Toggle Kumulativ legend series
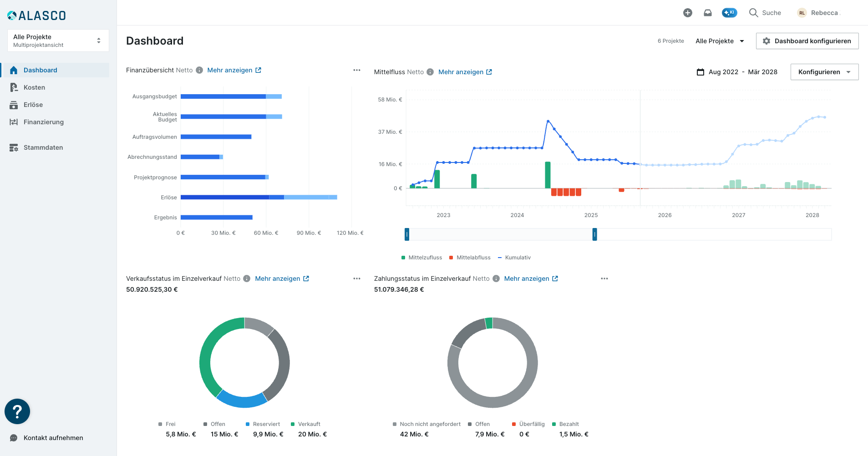868x456 pixels. tap(514, 258)
